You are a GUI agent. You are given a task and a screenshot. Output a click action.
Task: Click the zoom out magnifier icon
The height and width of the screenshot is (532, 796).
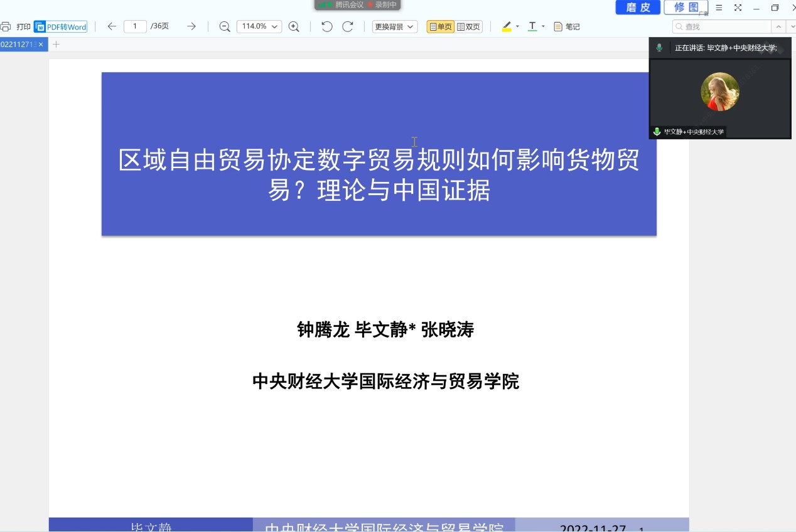pos(224,26)
